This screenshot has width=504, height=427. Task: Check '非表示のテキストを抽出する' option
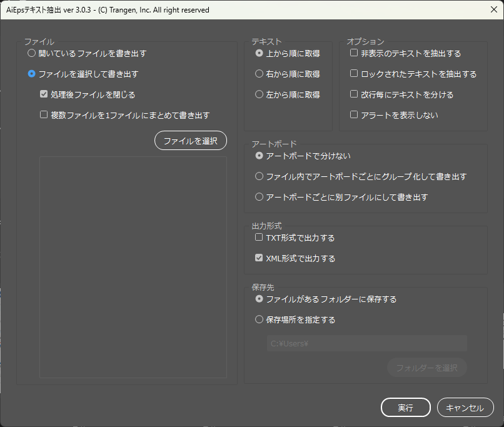pos(354,53)
